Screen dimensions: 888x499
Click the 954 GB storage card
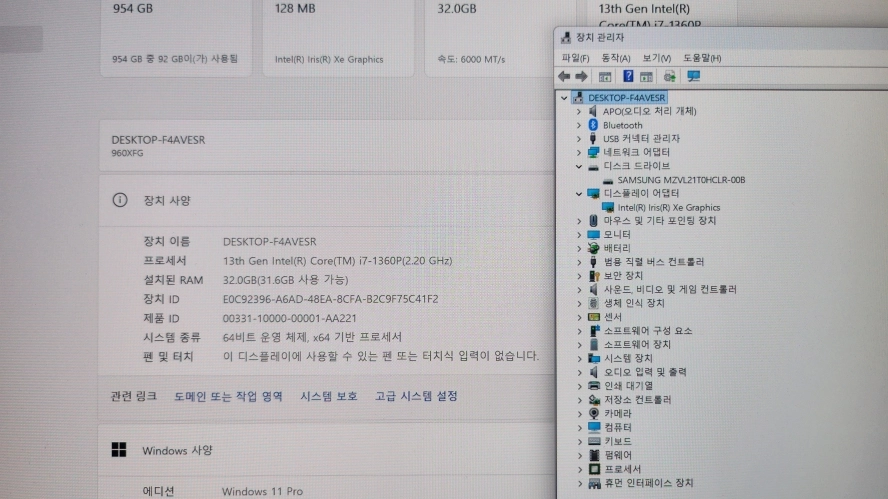pos(176,37)
